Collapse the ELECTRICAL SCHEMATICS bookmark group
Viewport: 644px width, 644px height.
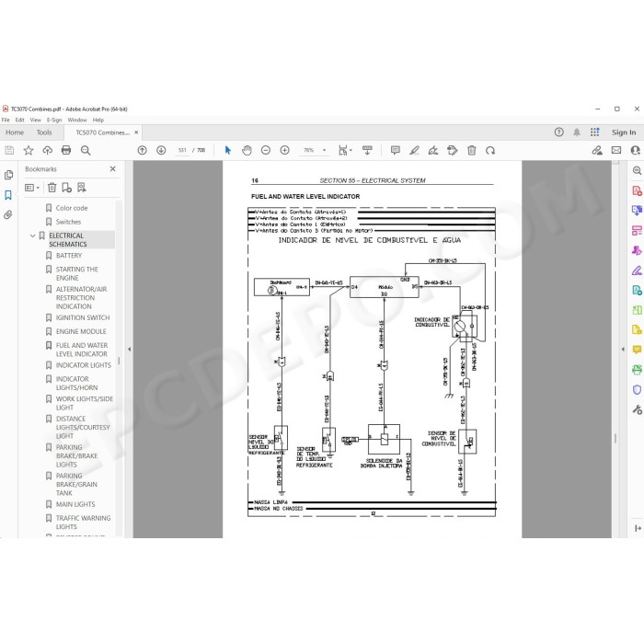32,236
